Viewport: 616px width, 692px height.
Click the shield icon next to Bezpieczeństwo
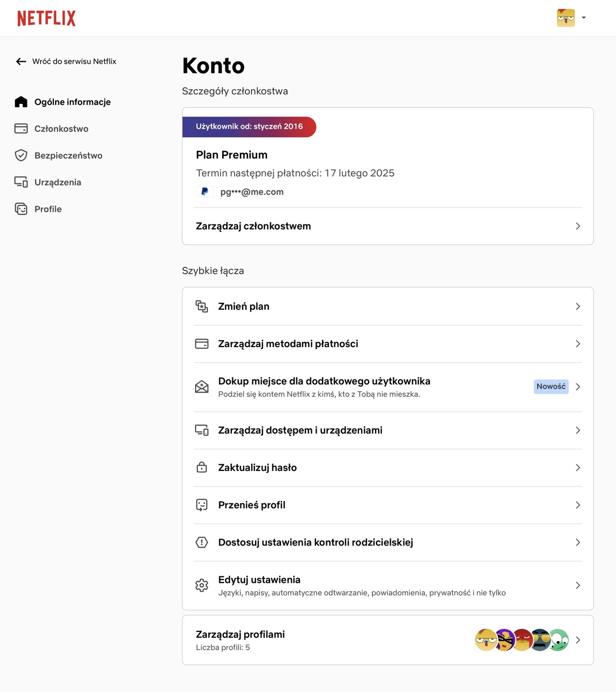click(x=21, y=156)
